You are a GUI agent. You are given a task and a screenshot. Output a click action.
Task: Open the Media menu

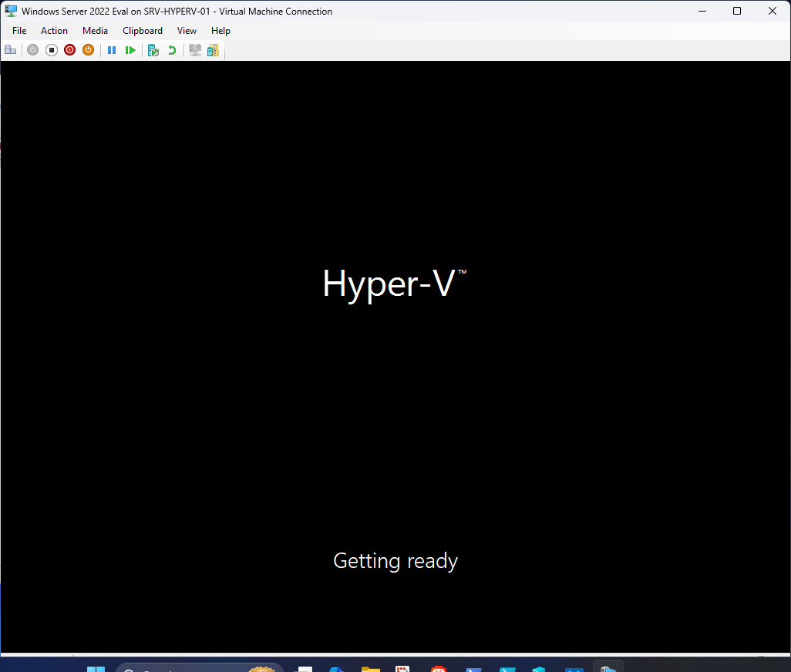[95, 31]
